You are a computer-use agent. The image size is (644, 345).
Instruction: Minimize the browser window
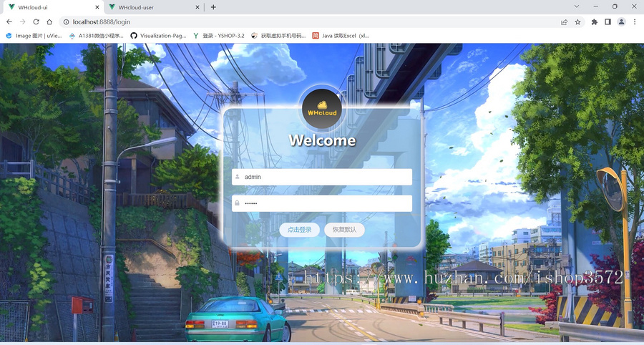click(596, 6)
